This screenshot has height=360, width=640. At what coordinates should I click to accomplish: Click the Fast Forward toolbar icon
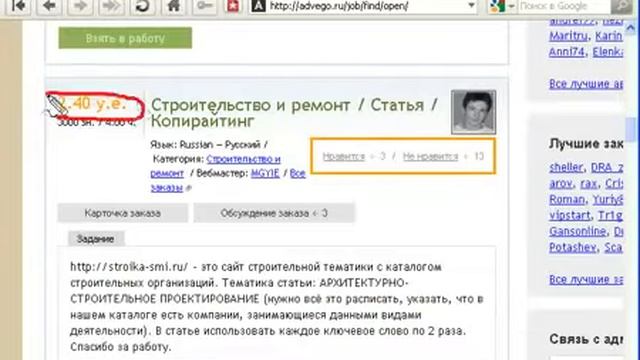[111, 6]
